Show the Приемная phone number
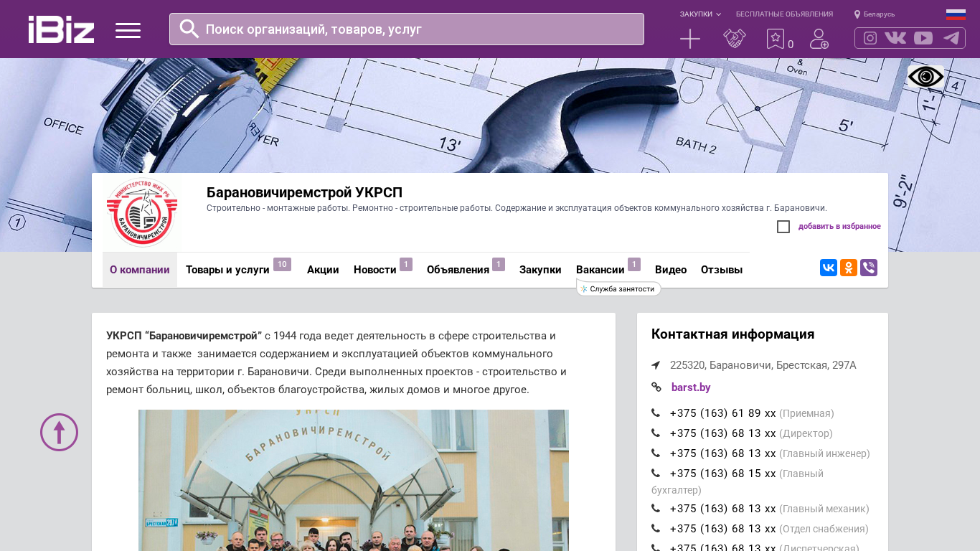The image size is (980, 551). click(723, 413)
